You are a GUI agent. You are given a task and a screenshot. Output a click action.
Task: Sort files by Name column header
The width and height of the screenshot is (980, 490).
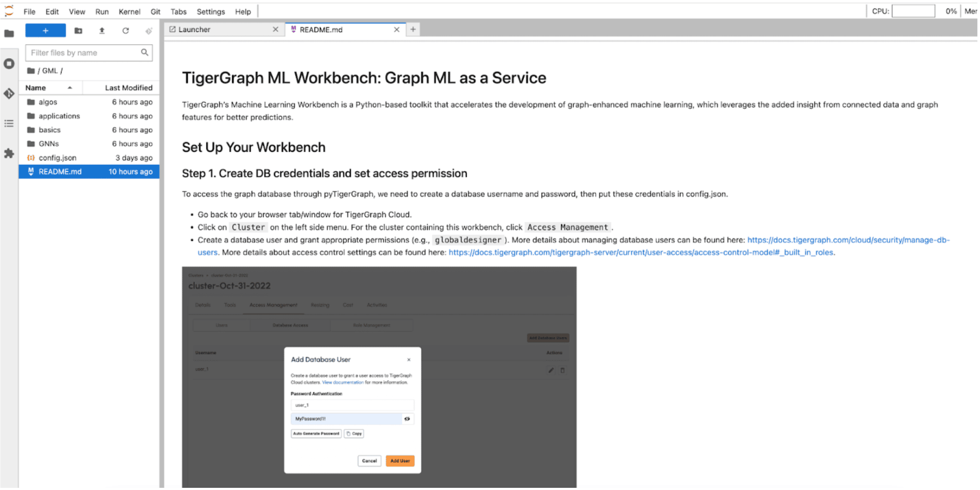[x=50, y=88]
